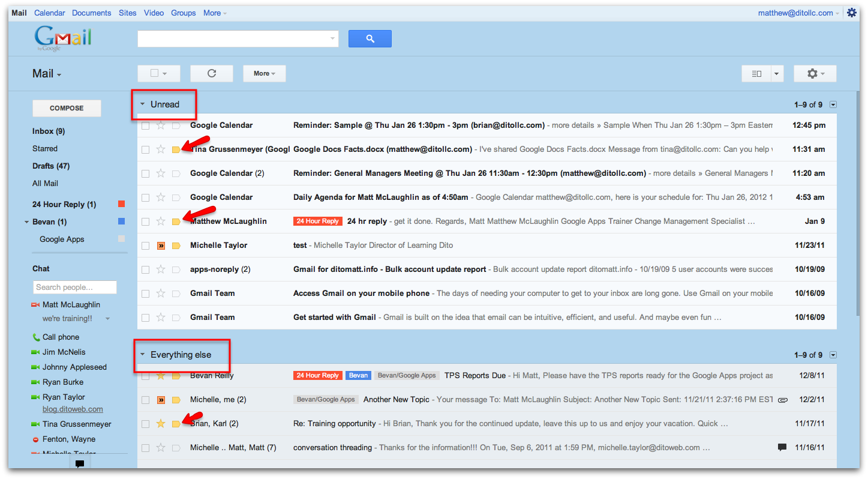
Task: Click the attachment paperclip on Another New Topic email
Action: coord(782,400)
